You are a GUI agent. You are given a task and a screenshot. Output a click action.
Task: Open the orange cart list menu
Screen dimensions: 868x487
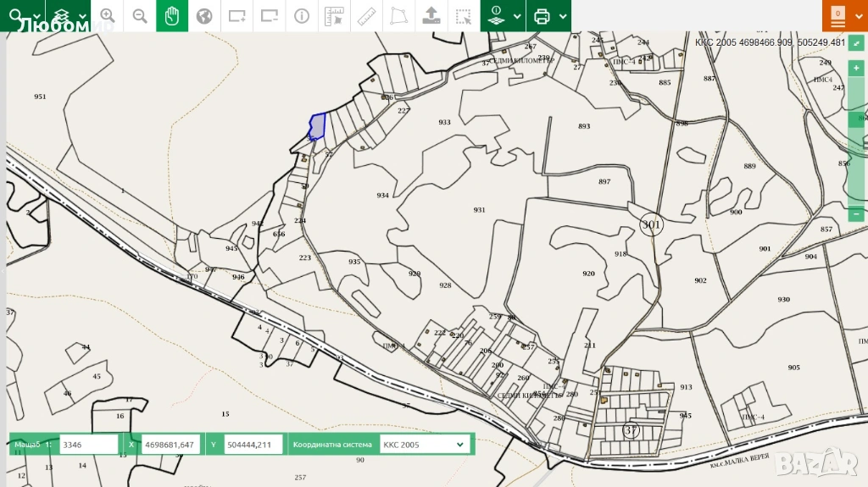click(x=837, y=16)
